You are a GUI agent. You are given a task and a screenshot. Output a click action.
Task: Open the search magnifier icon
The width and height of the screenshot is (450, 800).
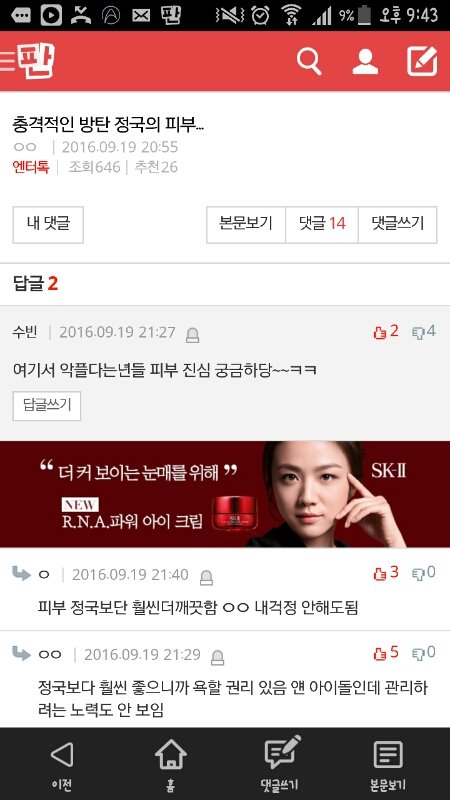309,62
